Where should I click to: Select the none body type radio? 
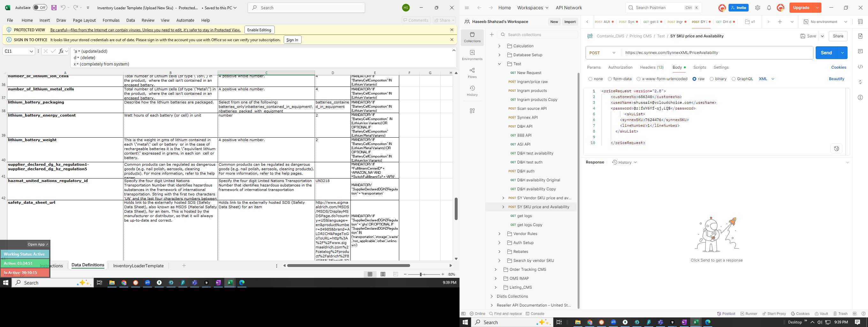coord(590,79)
